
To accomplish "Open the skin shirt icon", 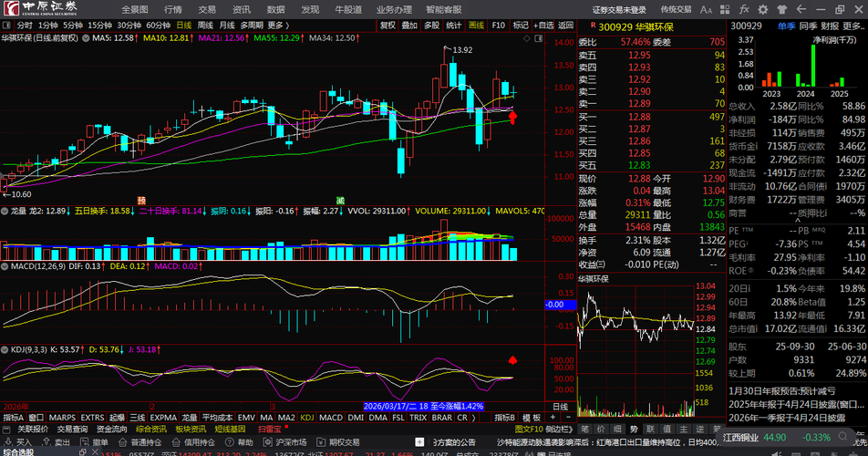I will (x=781, y=9).
